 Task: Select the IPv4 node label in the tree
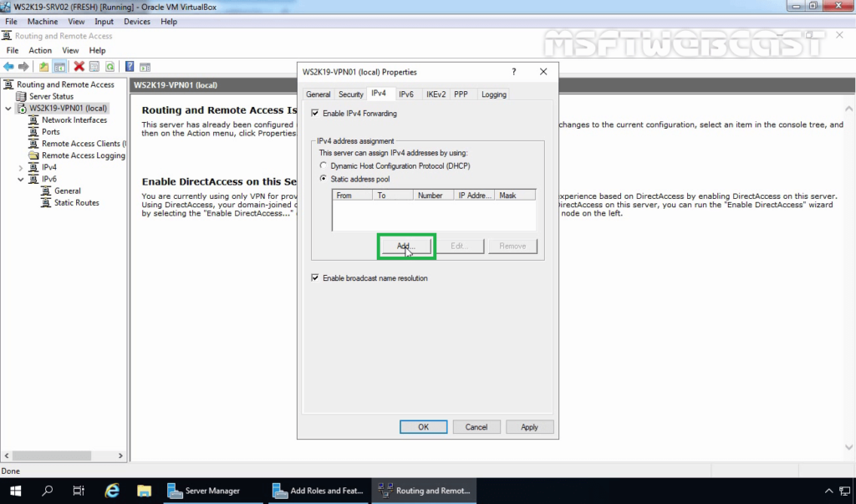(49, 168)
